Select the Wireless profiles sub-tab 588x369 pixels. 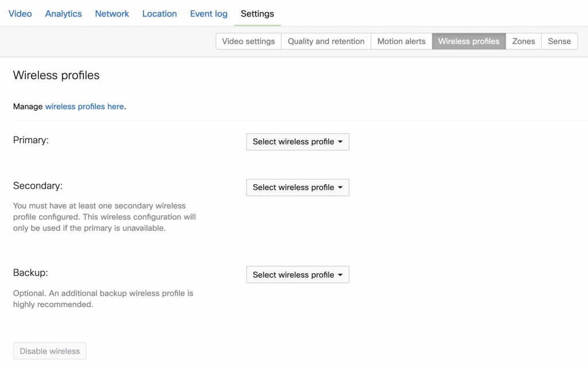click(x=469, y=41)
